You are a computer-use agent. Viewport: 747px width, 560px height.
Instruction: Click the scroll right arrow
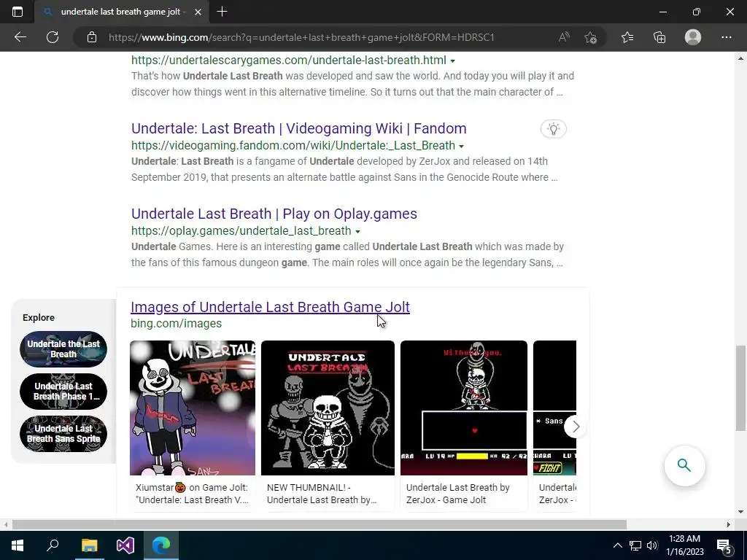[x=729, y=525]
